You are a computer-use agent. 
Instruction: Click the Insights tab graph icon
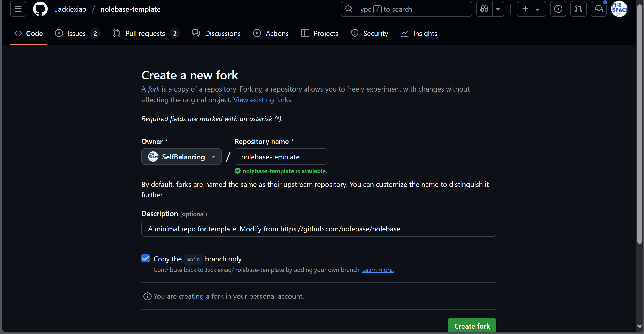point(405,33)
